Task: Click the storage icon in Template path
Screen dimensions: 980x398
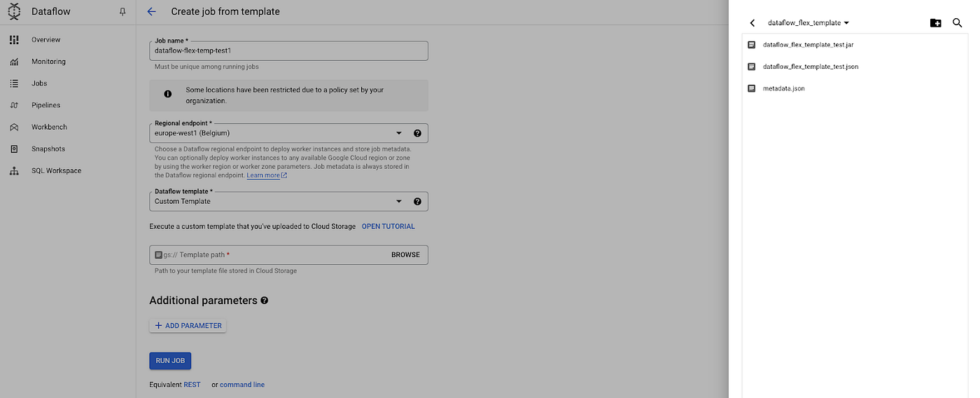Action: pyautogui.click(x=158, y=255)
